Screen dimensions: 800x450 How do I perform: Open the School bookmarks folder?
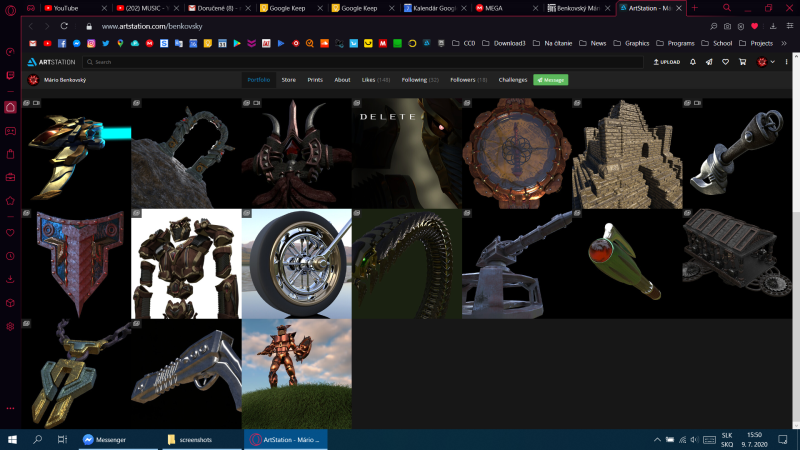(x=717, y=43)
